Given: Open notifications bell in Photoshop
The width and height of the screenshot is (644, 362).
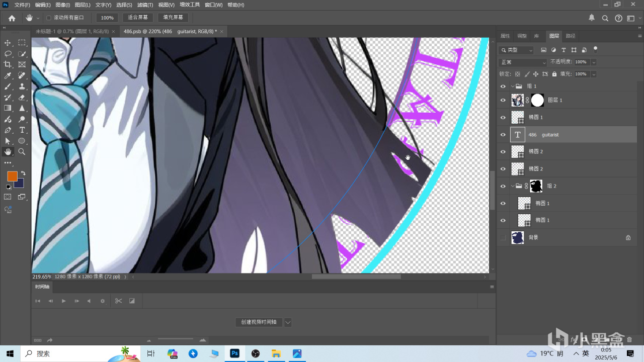Looking at the screenshot, I should click(592, 18).
